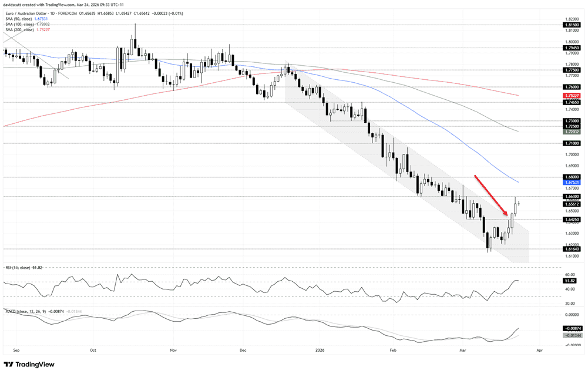The width and height of the screenshot is (588, 374).
Task: Click the Oct label on the time axis
Action: 93,351
